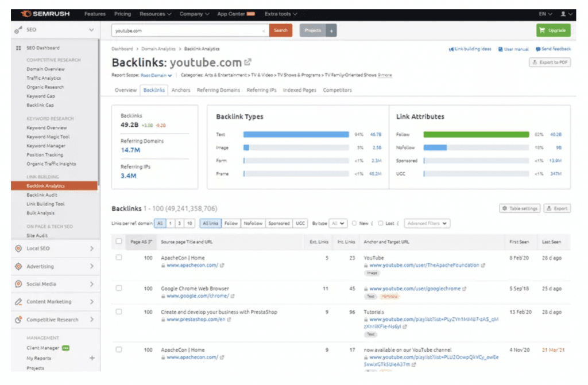This screenshot has height=385, width=588.
Task: Expand the Extra tools menu
Action: pos(281,14)
